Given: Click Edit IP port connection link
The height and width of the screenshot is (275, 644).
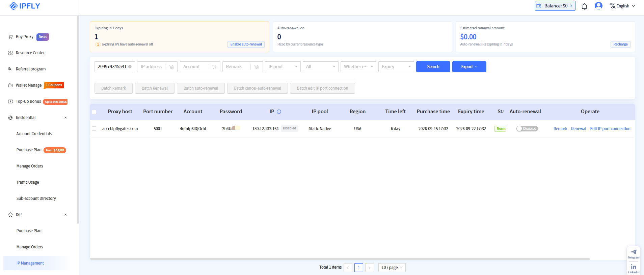Looking at the screenshot, I should coord(610,129).
